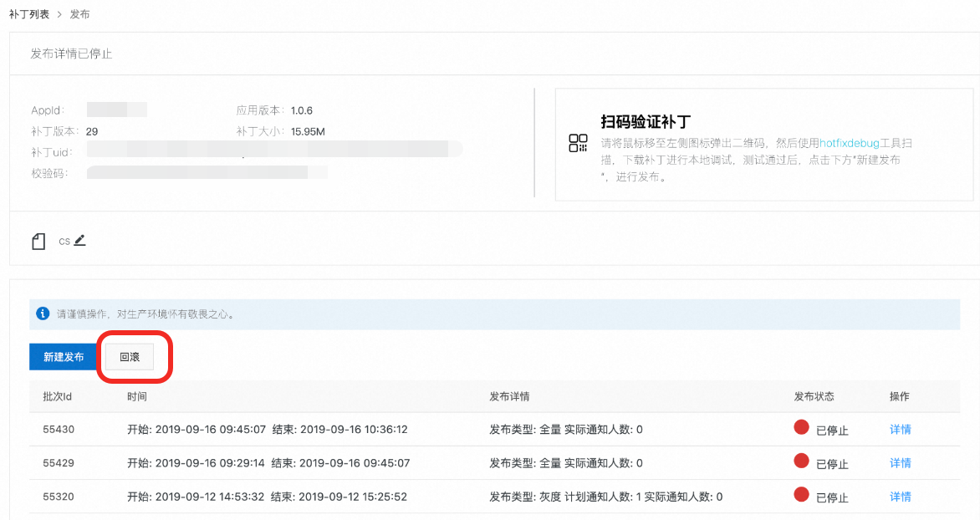The height and width of the screenshot is (520, 980).
Task: Click the 时间 column header
Action: 137,396
